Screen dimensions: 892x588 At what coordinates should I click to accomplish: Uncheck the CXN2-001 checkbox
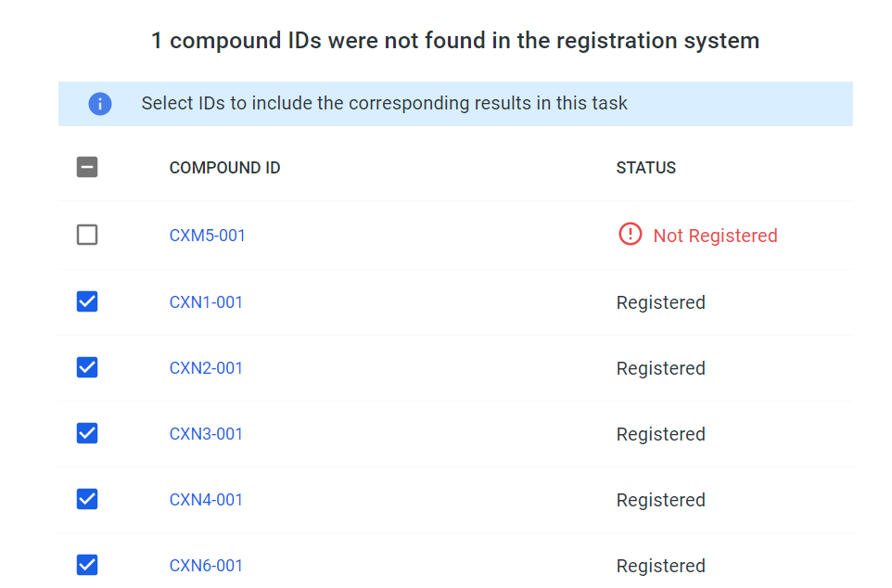[x=87, y=367]
